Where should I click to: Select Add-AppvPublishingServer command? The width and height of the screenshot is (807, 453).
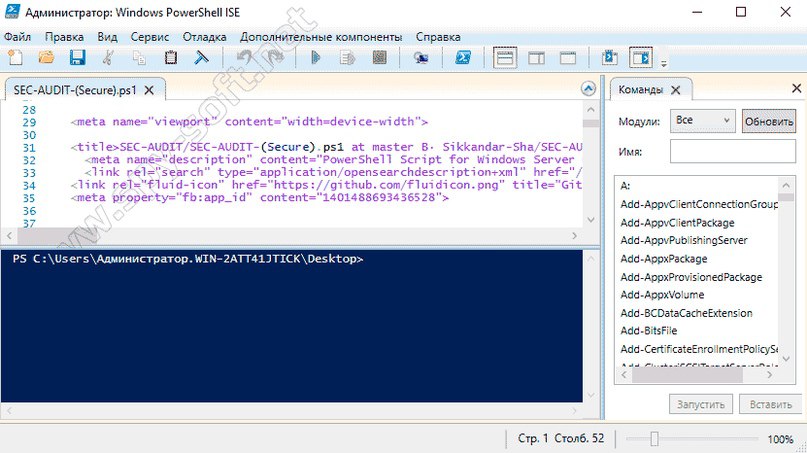(x=683, y=240)
